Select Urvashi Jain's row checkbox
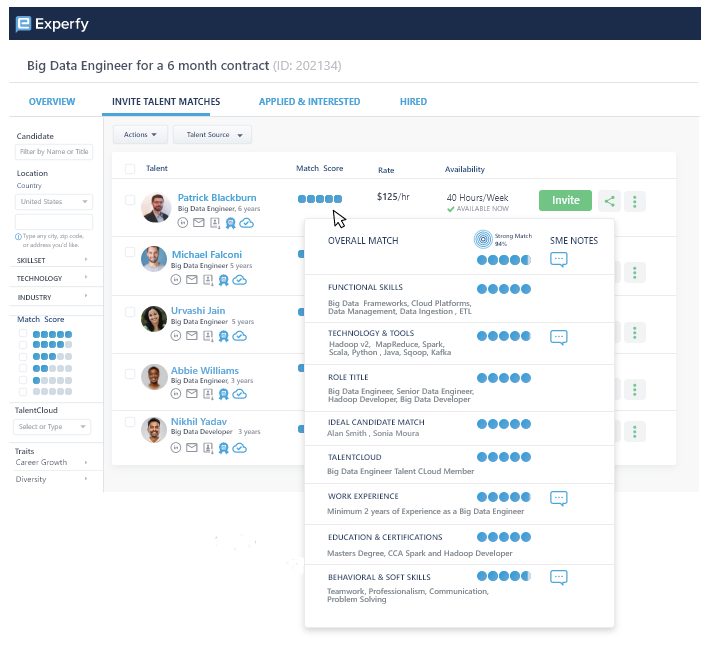 [x=130, y=312]
